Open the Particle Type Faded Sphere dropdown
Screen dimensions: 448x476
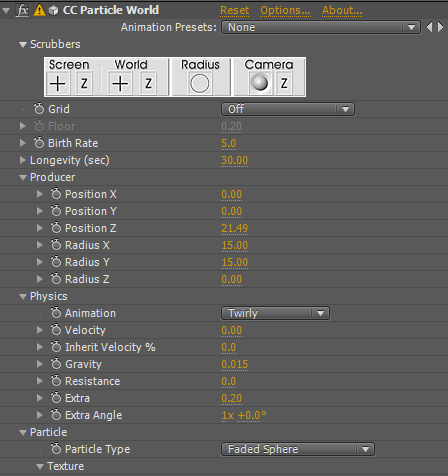298,449
